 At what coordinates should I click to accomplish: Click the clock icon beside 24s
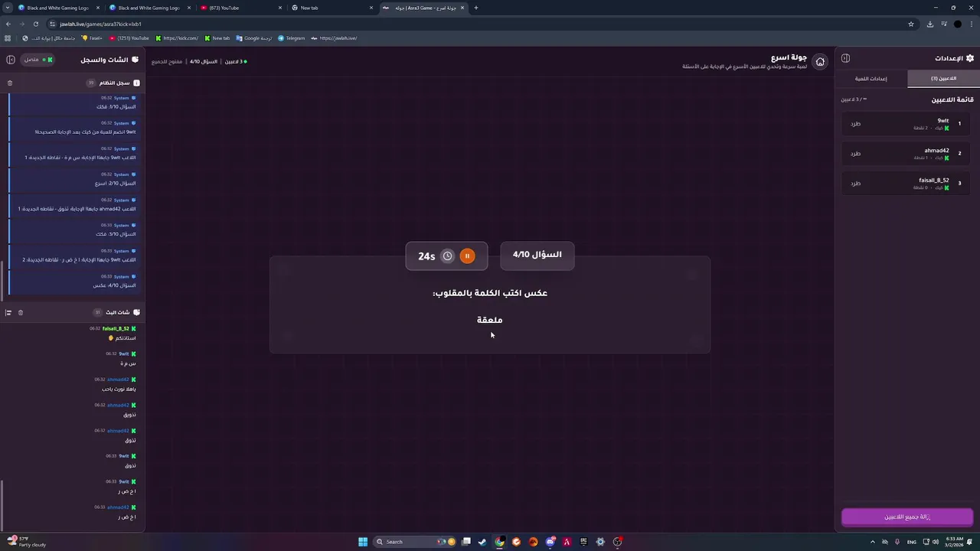tap(448, 256)
